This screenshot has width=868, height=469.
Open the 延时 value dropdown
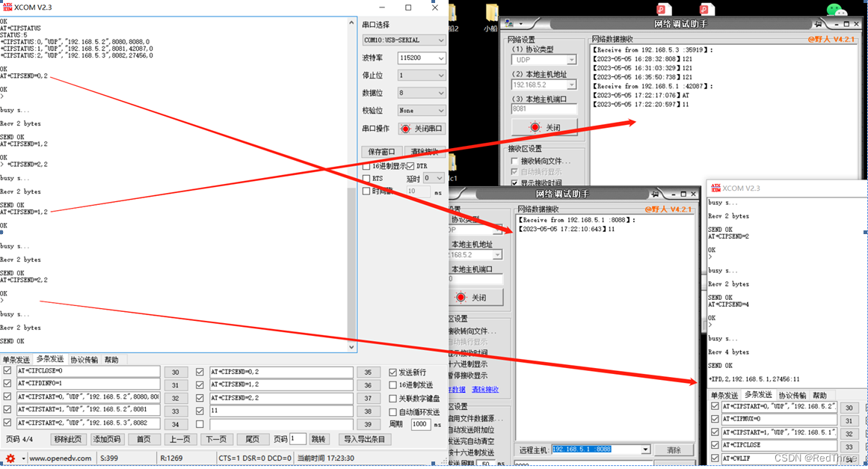pyautogui.click(x=434, y=178)
